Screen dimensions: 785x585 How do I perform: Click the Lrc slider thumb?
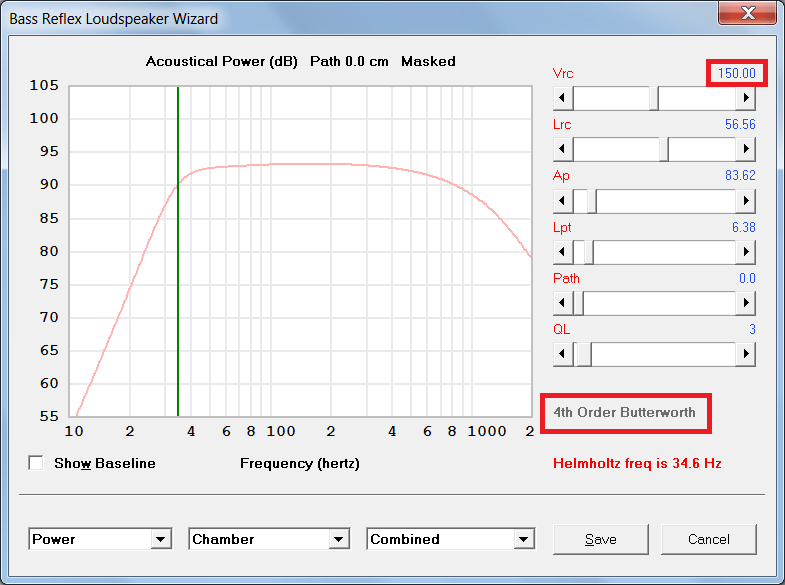click(664, 149)
